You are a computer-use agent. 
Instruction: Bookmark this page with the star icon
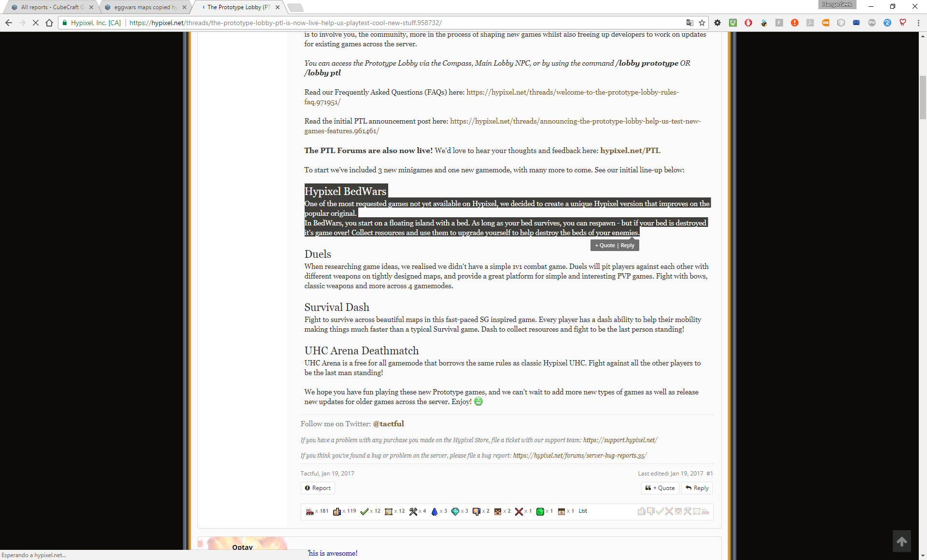pyautogui.click(x=702, y=23)
